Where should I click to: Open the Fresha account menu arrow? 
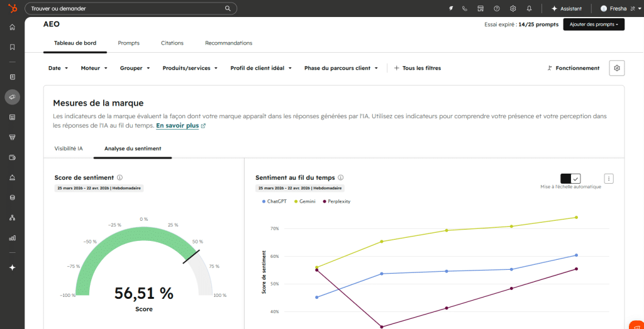(x=640, y=9)
